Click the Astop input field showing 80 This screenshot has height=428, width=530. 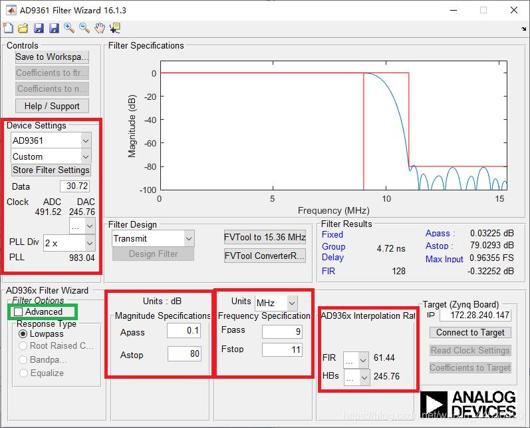[x=185, y=354]
